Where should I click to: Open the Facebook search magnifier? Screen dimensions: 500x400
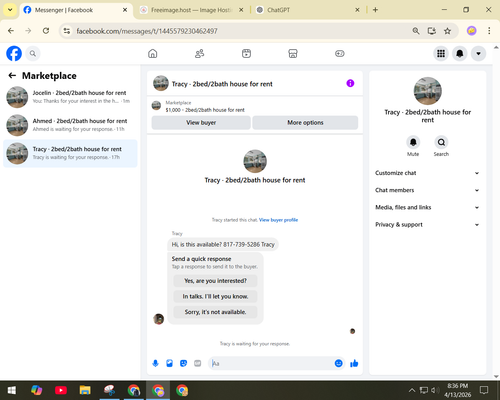coord(33,53)
